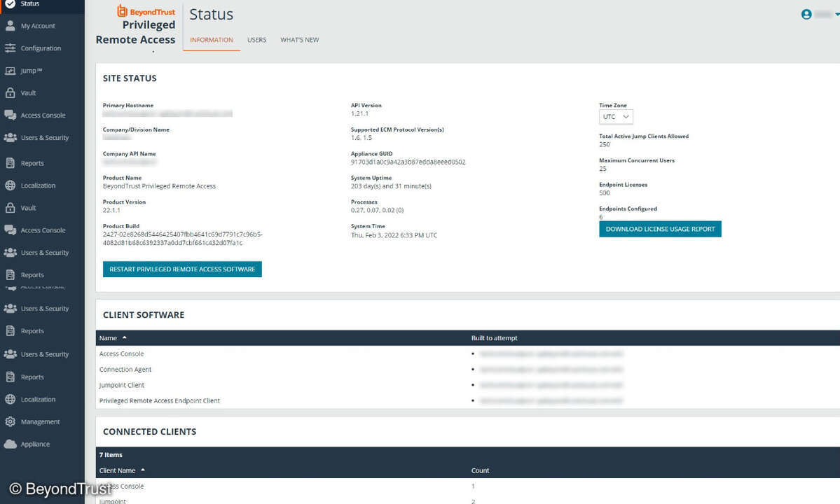The image size is (840, 504).
Task: Select the Connection Agent row
Action: click(x=468, y=369)
